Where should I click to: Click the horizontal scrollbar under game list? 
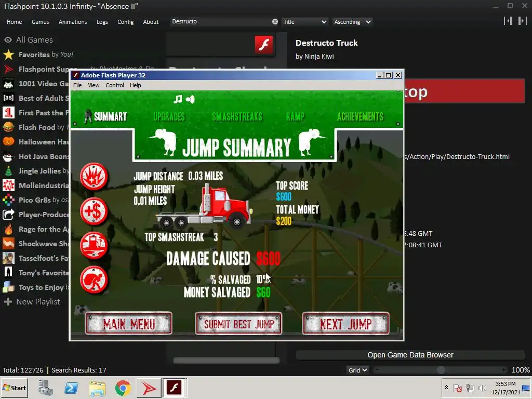pyautogui.click(x=227, y=361)
